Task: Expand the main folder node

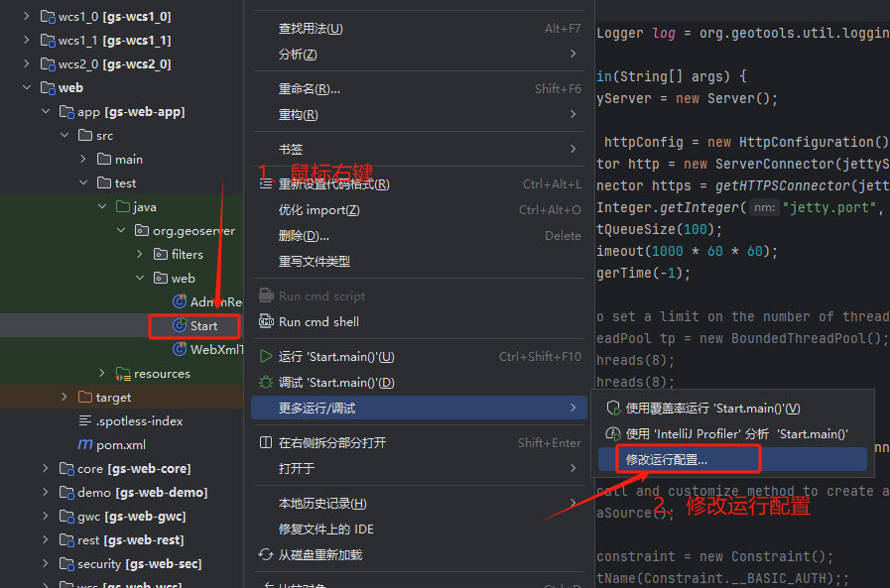Action: (x=83, y=159)
